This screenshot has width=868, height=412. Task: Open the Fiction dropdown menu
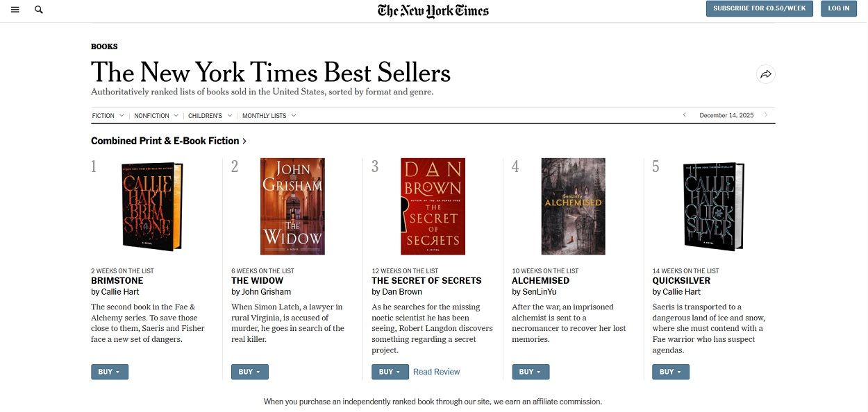[x=108, y=116]
